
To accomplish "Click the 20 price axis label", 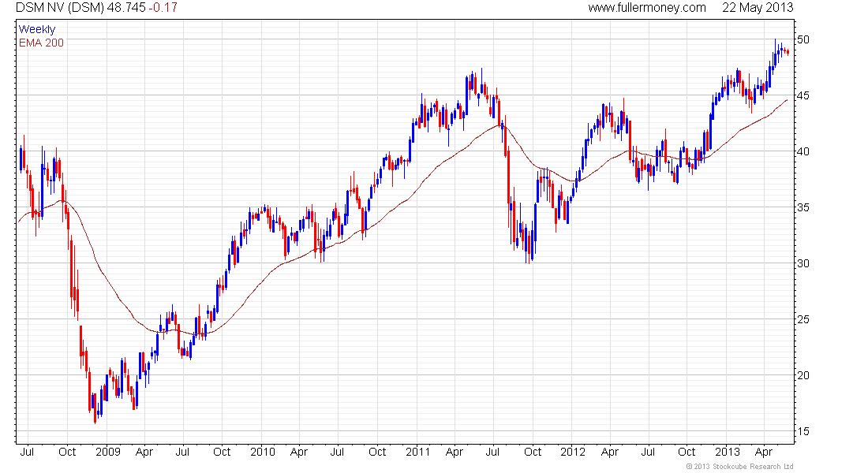I will (803, 375).
